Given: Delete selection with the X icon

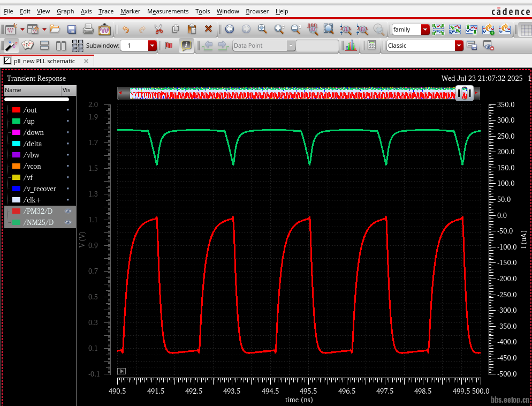Looking at the screenshot, I should [208, 29].
